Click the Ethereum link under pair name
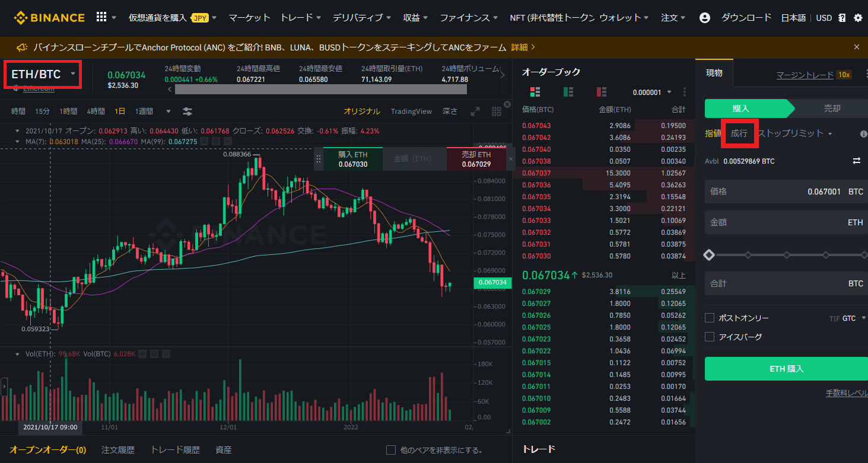This screenshot has height=463, width=868. click(x=39, y=89)
